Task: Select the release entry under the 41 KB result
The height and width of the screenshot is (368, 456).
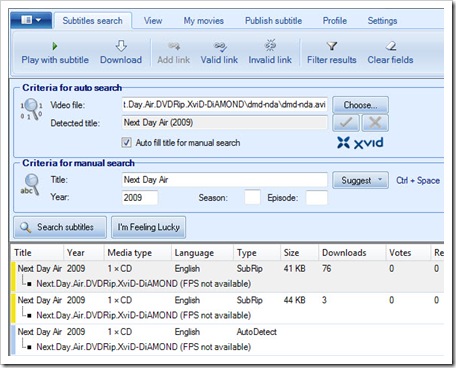Action: pyautogui.click(x=143, y=284)
